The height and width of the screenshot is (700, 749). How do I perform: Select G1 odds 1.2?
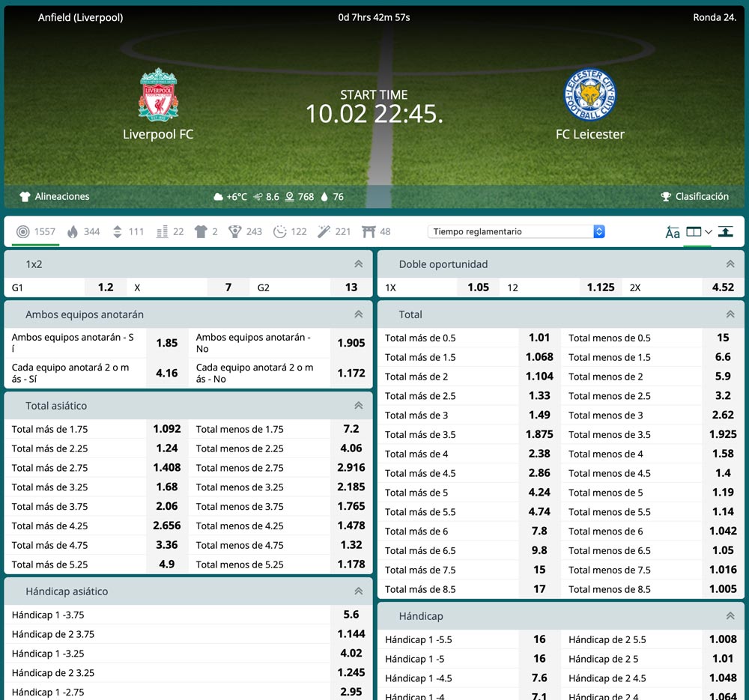point(106,287)
